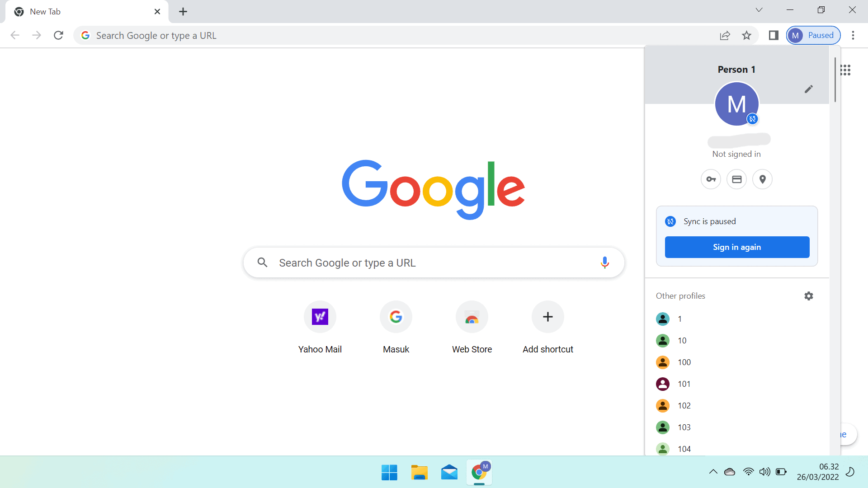
Task: Switch to profile 102
Action: (x=737, y=406)
